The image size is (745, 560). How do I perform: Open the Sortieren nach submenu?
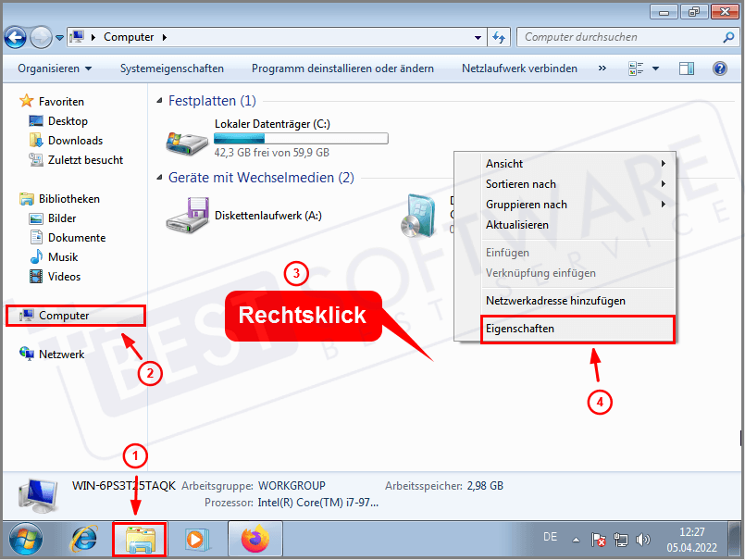click(528, 183)
